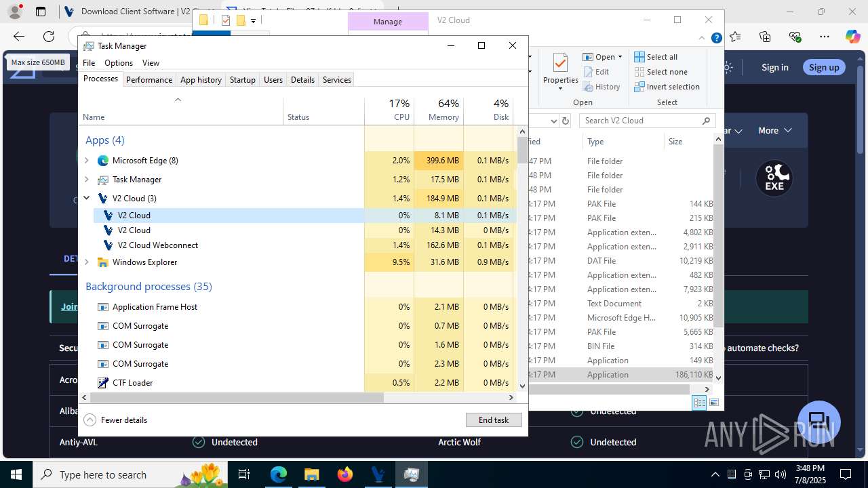Switch to the Performance tab
The height and width of the screenshot is (488, 868).
pos(149,80)
